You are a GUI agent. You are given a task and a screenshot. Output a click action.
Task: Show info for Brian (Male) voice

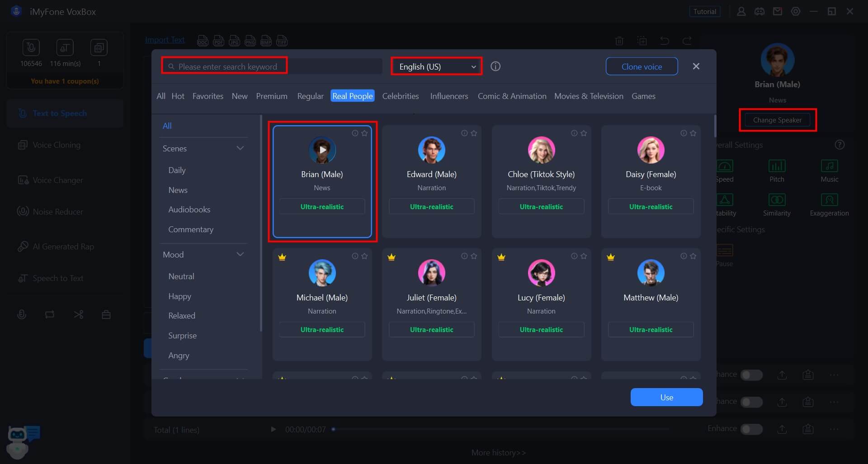(x=355, y=133)
